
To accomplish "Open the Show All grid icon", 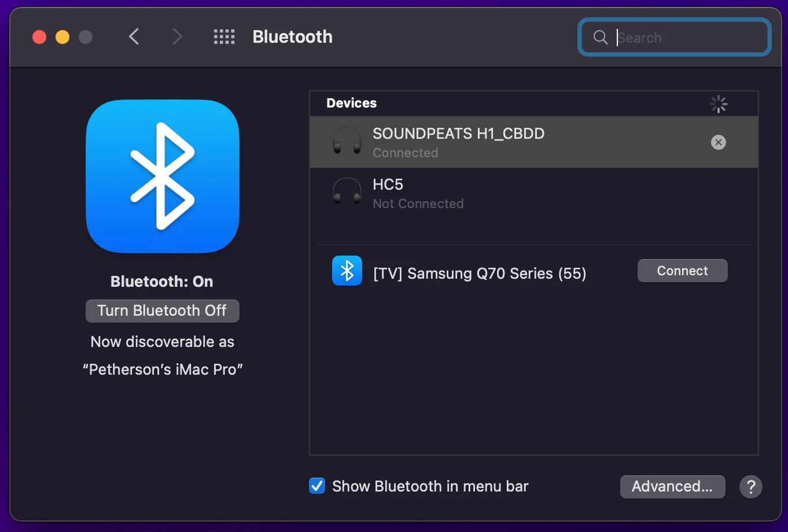I will tap(224, 37).
